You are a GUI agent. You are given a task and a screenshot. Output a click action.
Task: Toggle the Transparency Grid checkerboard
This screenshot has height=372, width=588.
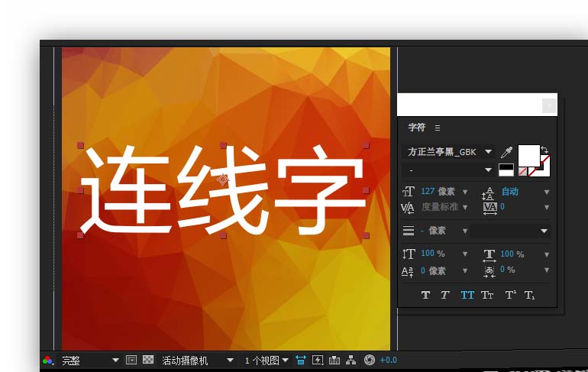click(148, 360)
